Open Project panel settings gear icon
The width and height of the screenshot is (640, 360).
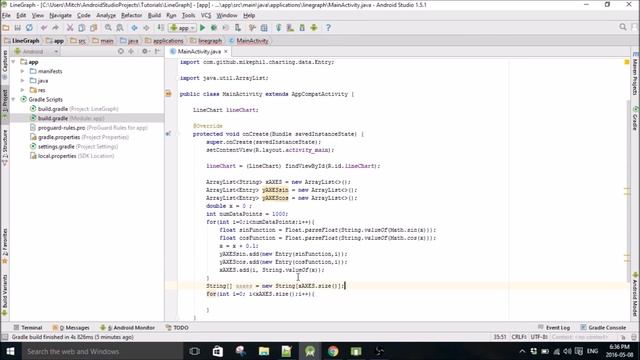145,51
